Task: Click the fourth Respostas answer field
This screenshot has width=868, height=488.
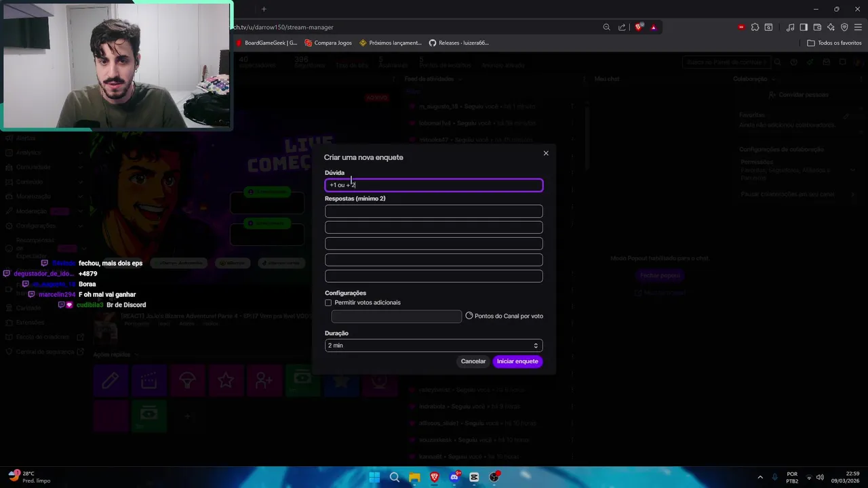Action: point(434,260)
